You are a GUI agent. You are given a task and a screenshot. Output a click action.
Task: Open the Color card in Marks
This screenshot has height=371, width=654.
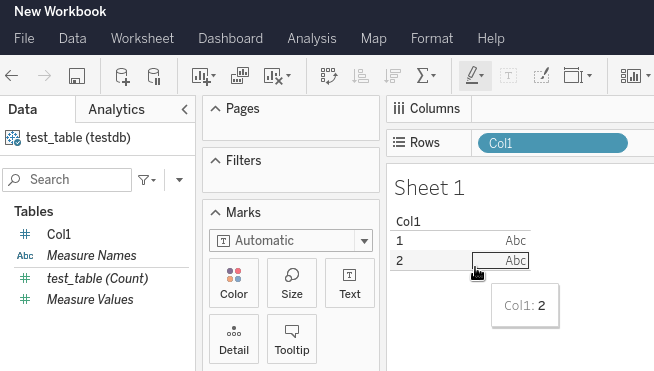pyautogui.click(x=234, y=283)
